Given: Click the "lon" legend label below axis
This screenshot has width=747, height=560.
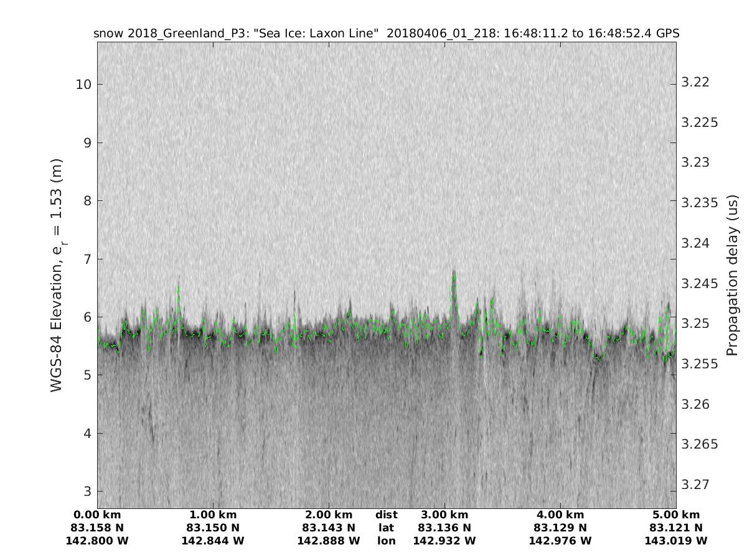Looking at the screenshot, I should [x=386, y=541].
